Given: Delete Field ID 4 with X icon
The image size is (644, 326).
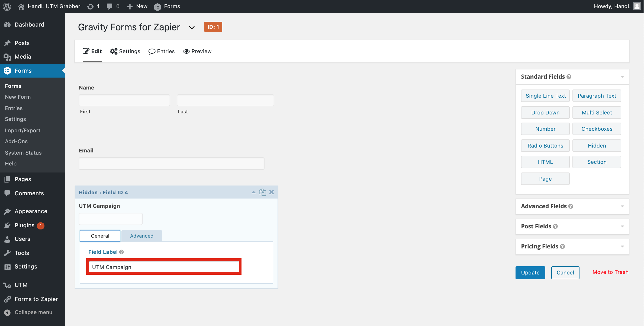Looking at the screenshot, I should [x=272, y=192].
